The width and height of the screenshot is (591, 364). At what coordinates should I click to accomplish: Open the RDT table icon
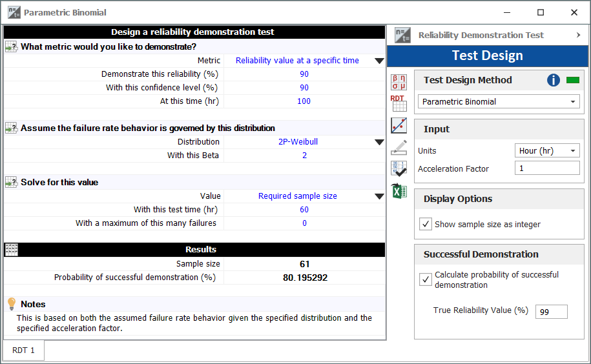pyautogui.click(x=399, y=103)
